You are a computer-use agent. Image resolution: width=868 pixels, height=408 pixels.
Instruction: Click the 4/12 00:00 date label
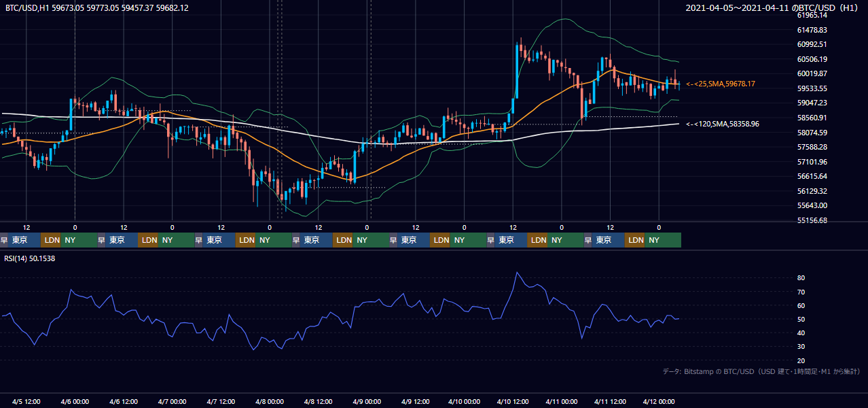(659, 401)
